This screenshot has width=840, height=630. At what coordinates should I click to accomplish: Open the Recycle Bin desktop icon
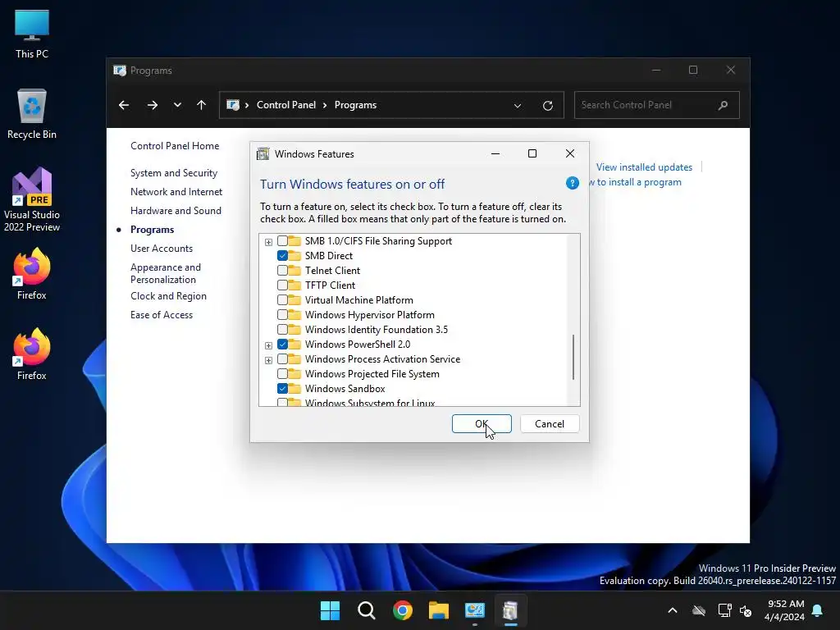click(32, 114)
